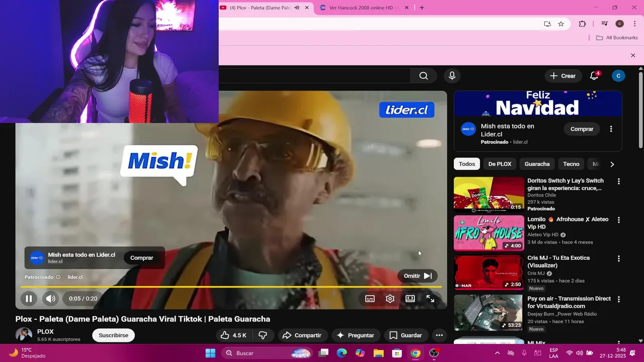The image size is (644, 362).
Task: Select the Todos filter chip
Action: click(467, 164)
